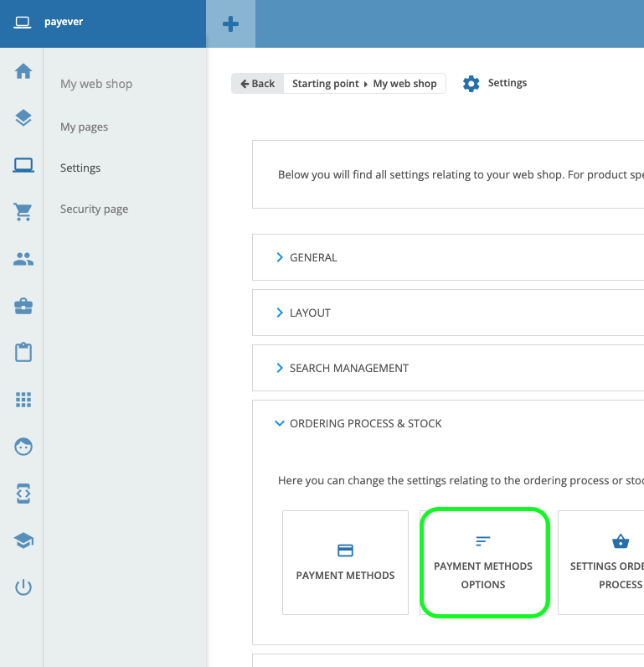The image size is (644, 667).
Task: Expand the SEARCH MANAGEMENT section
Action: pyautogui.click(x=448, y=368)
